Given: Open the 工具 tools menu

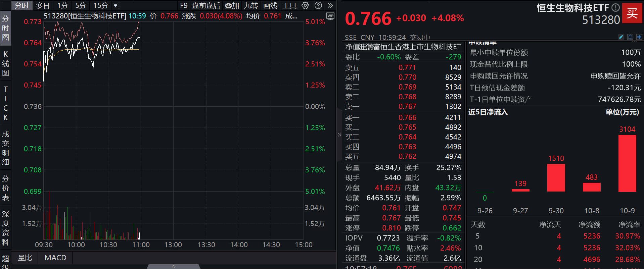Looking at the screenshot, I should tap(289, 5).
